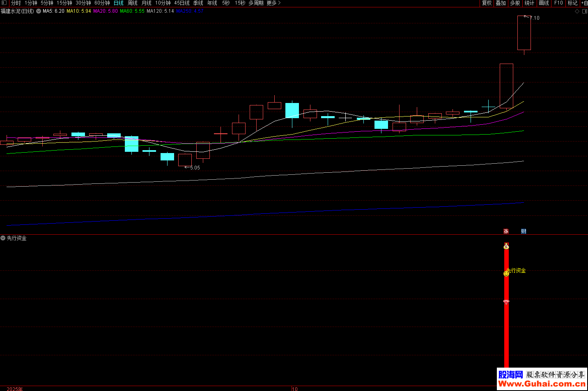Click the blue 财 marker icon

point(524,231)
